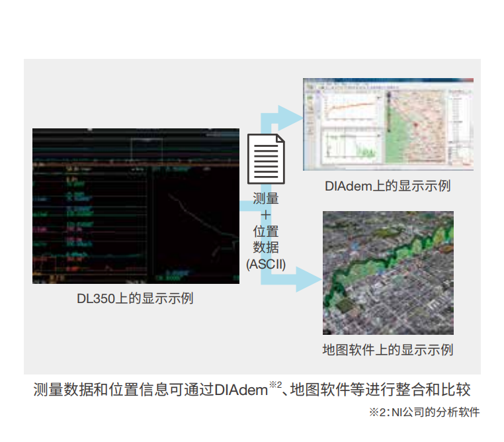Open the DIAdem window screenshot

388,126
